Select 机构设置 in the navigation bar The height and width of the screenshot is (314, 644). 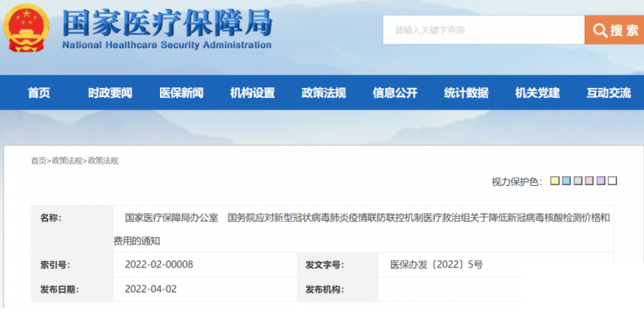click(x=252, y=93)
